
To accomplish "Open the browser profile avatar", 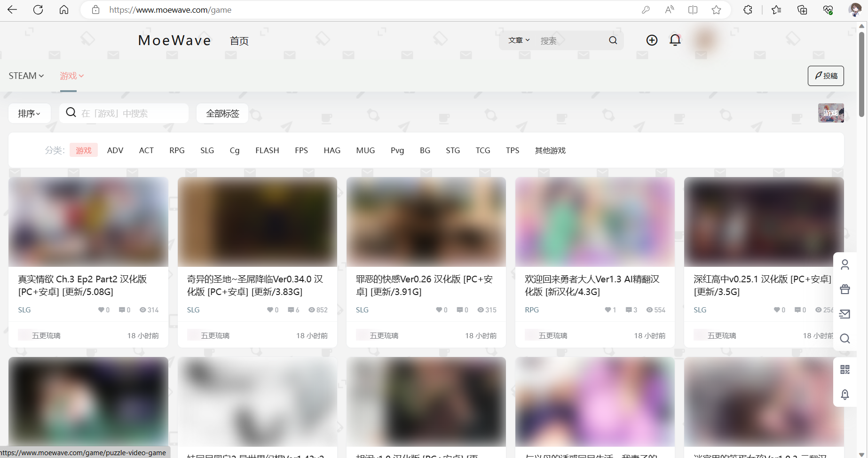I will coord(854,10).
